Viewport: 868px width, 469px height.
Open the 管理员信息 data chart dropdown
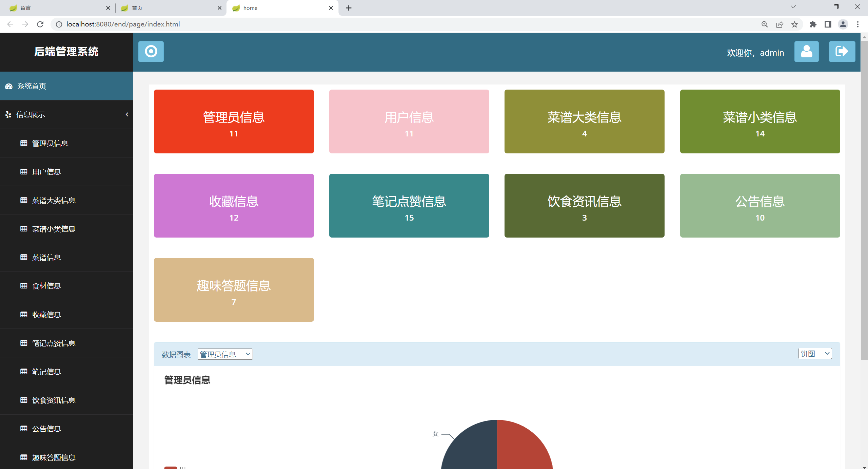(225, 354)
